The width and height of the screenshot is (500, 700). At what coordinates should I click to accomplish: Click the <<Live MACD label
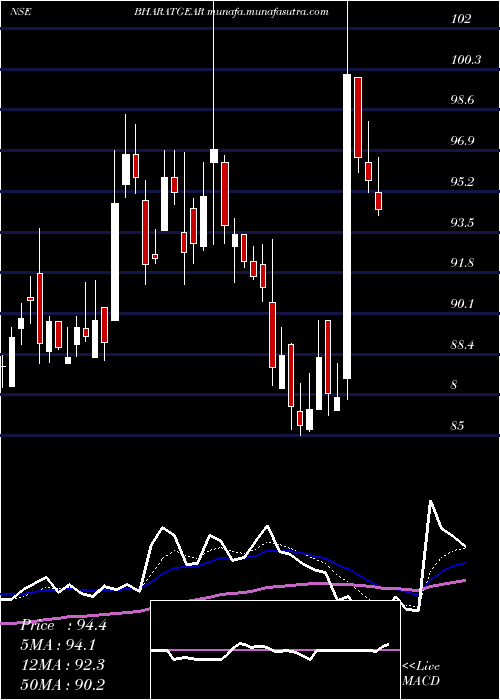(x=421, y=674)
